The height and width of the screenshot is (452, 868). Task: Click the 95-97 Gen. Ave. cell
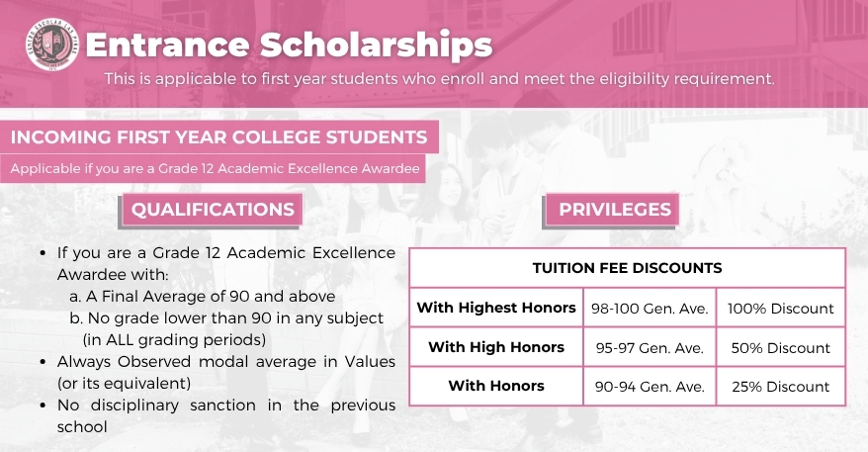[x=650, y=348]
